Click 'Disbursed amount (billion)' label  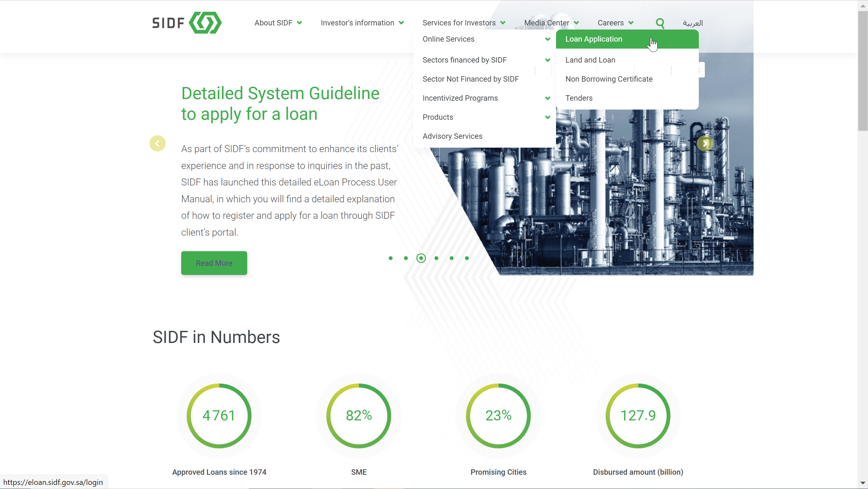638,472
